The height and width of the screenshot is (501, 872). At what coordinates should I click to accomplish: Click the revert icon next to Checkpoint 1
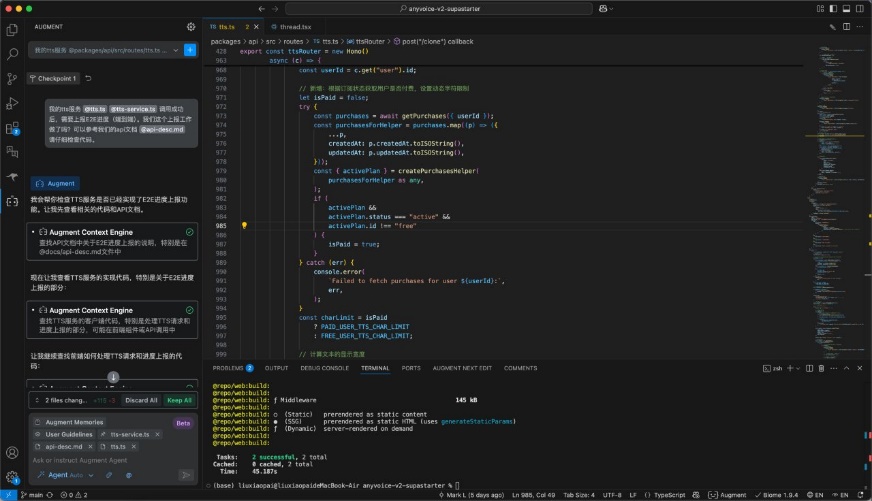(89, 78)
